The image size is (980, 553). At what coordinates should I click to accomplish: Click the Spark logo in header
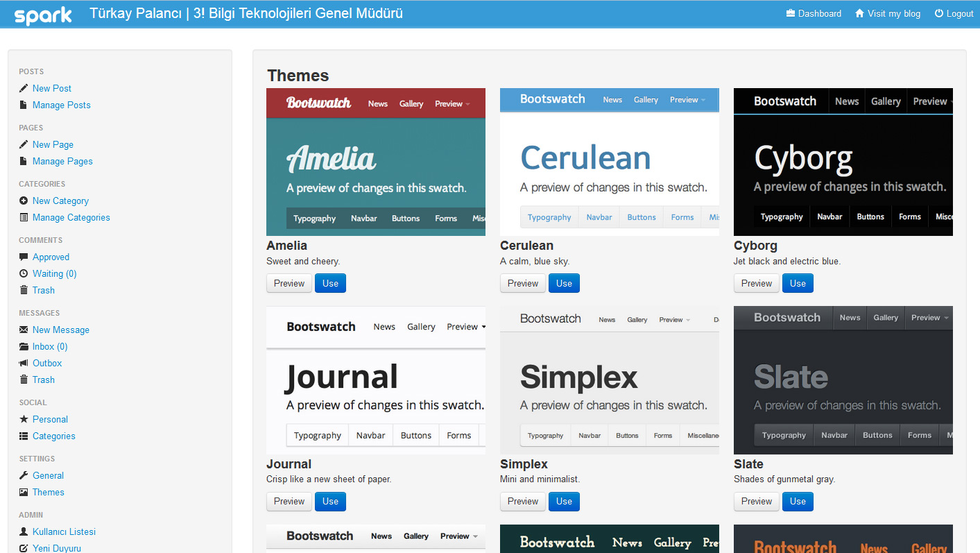(x=43, y=15)
